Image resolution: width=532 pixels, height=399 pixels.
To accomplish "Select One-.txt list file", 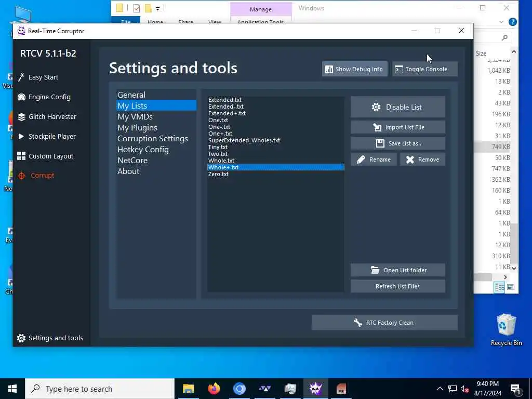I will pos(275,127).
